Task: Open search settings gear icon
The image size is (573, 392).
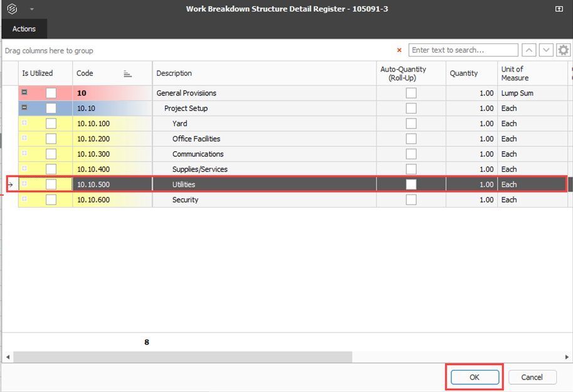Action: click(563, 50)
